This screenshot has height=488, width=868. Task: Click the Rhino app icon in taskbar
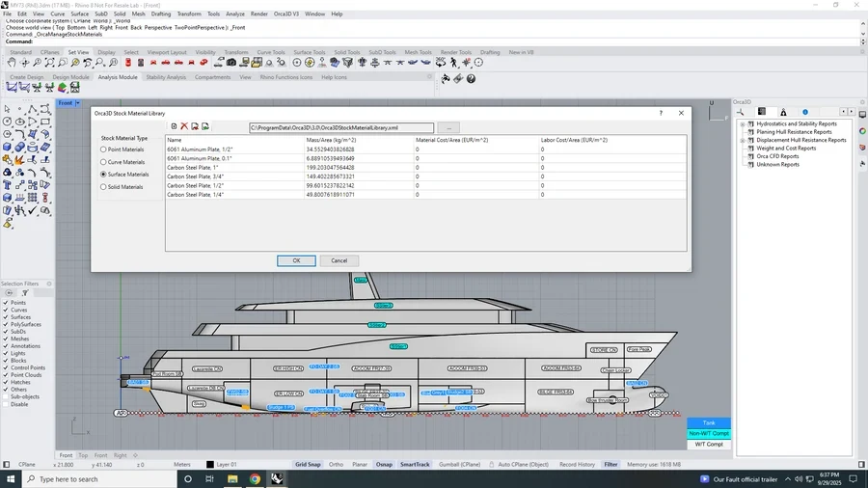[x=277, y=479]
